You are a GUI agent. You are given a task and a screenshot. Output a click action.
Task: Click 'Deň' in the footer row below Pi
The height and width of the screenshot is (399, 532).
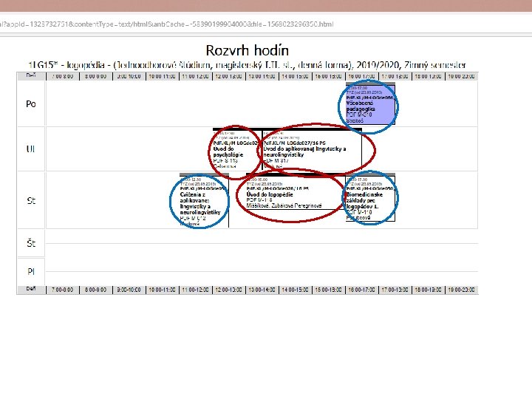coord(31,289)
